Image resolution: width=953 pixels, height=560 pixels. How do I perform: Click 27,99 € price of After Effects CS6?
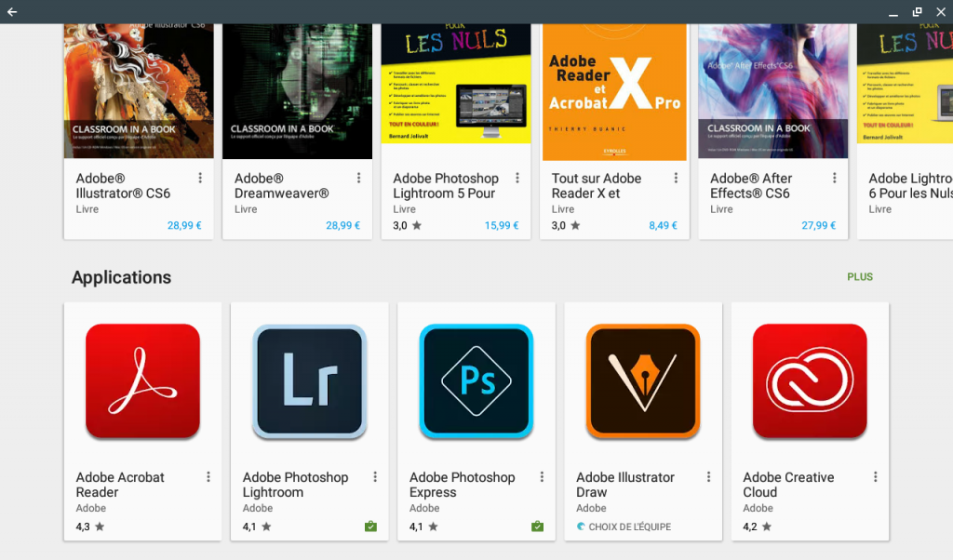click(819, 225)
